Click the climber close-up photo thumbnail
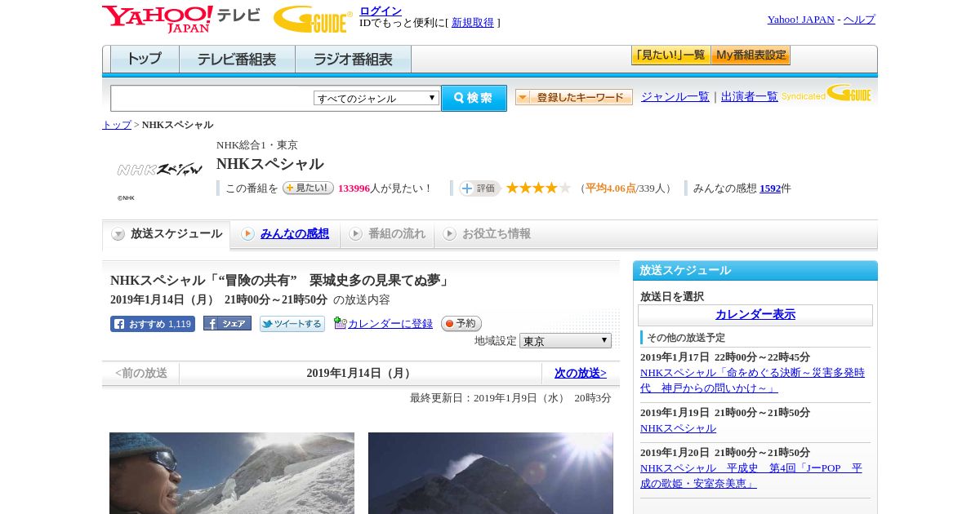Image resolution: width=980 pixels, height=514 pixels. click(x=232, y=473)
